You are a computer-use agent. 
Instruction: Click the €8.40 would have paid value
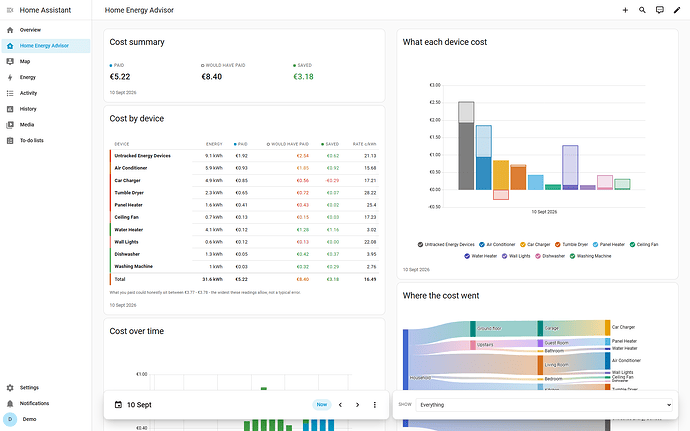pos(212,77)
